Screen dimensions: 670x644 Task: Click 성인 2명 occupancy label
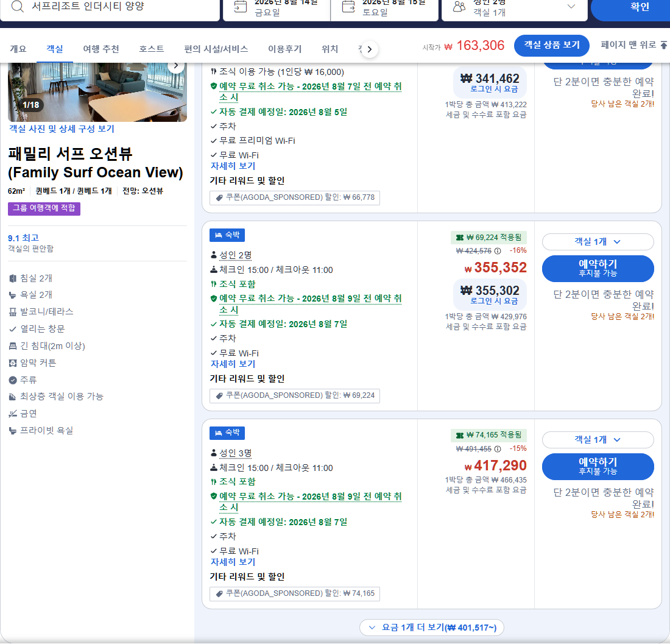coord(235,255)
